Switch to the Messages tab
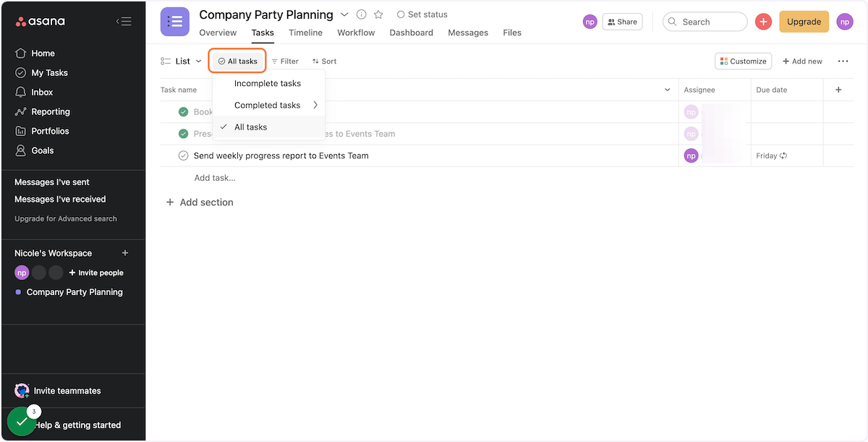This screenshot has width=868, height=442. tap(468, 33)
